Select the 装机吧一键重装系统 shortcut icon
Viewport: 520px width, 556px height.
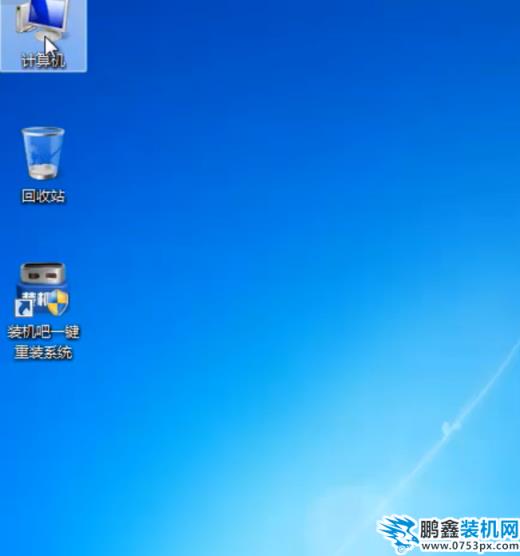tap(42, 290)
